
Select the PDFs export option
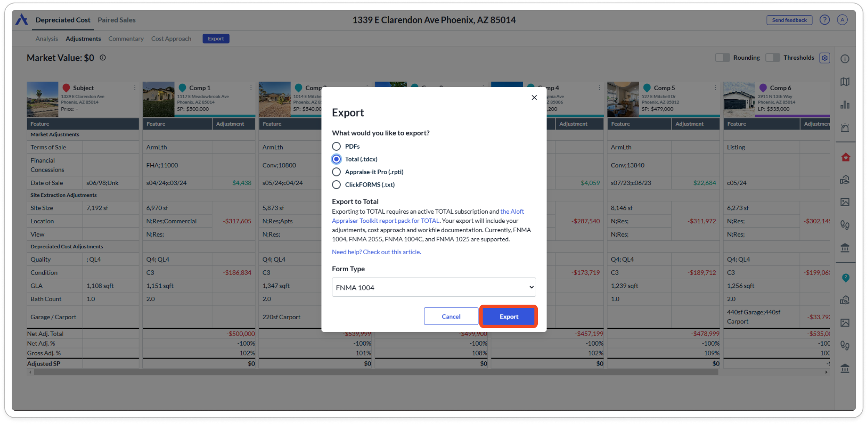(x=336, y=146)
